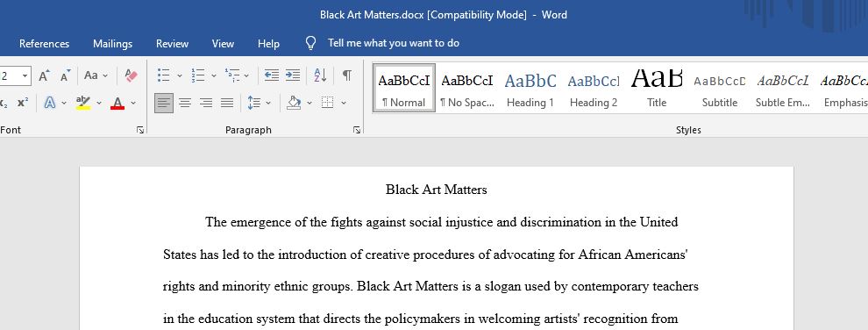Apply the Normal style
Screen dimensions: 868x330
[x=404, y=88]
